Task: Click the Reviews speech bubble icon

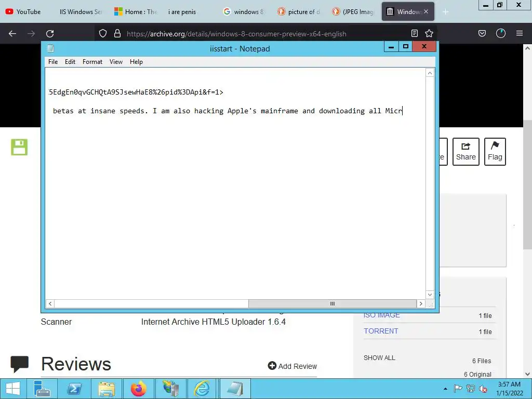Action: [19, 364]
